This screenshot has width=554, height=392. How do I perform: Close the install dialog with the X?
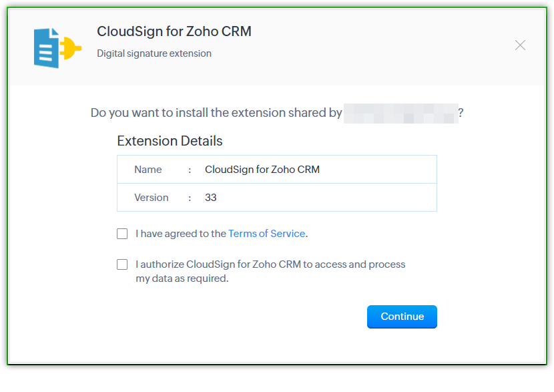[x=520, y=45]
